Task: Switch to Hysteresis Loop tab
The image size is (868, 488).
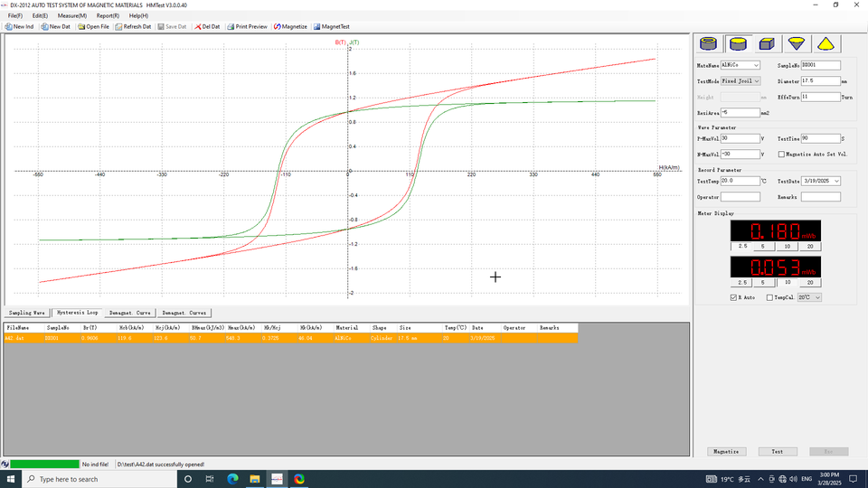Action: pos(77,313)
